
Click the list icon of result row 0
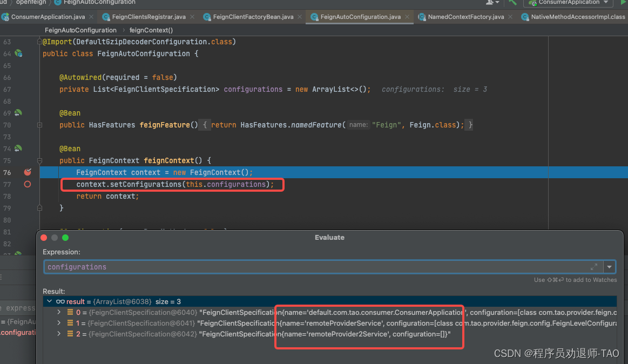tap(70, 312)
